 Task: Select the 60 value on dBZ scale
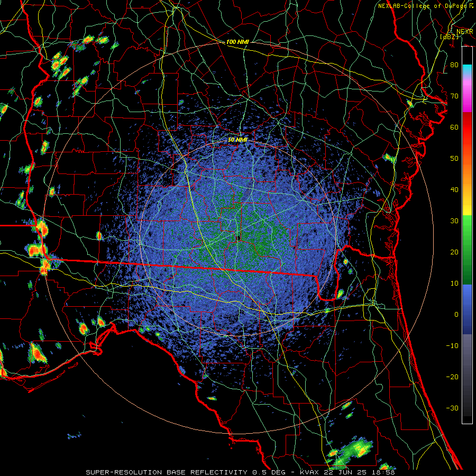pos(454,127)
